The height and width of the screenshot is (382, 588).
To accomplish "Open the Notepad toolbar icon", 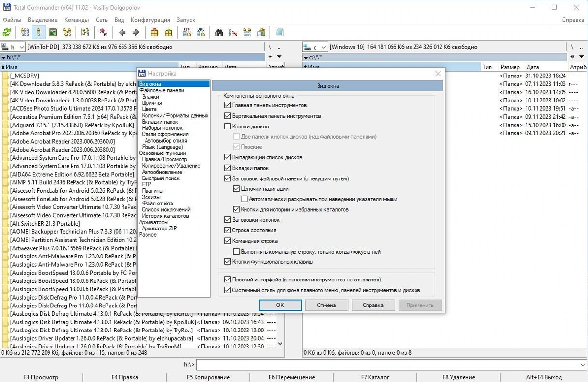I will 279,32.
